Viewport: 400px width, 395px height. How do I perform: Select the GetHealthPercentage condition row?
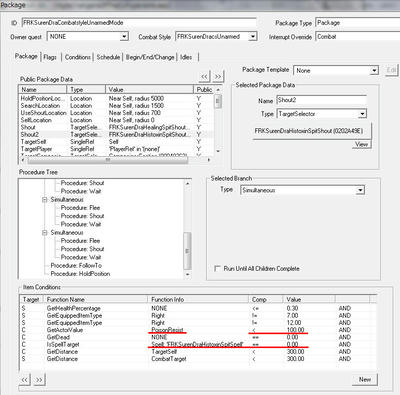coord(198,308)
